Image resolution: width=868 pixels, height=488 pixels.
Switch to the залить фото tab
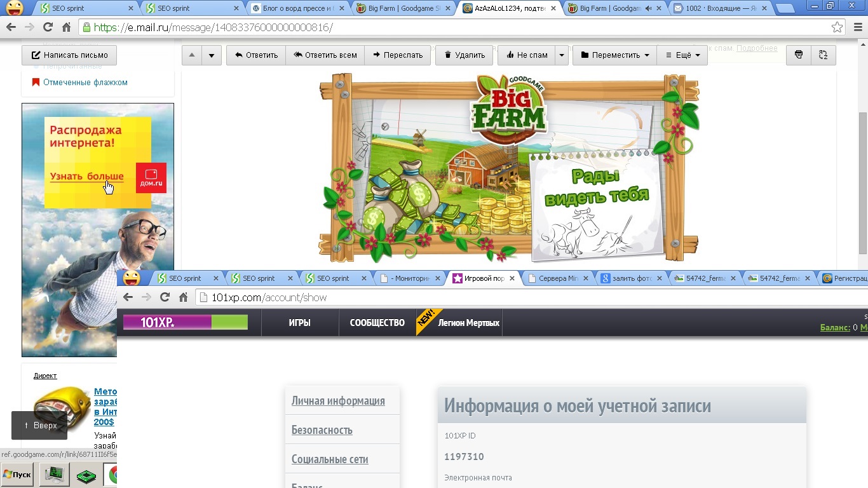point(631,278)
